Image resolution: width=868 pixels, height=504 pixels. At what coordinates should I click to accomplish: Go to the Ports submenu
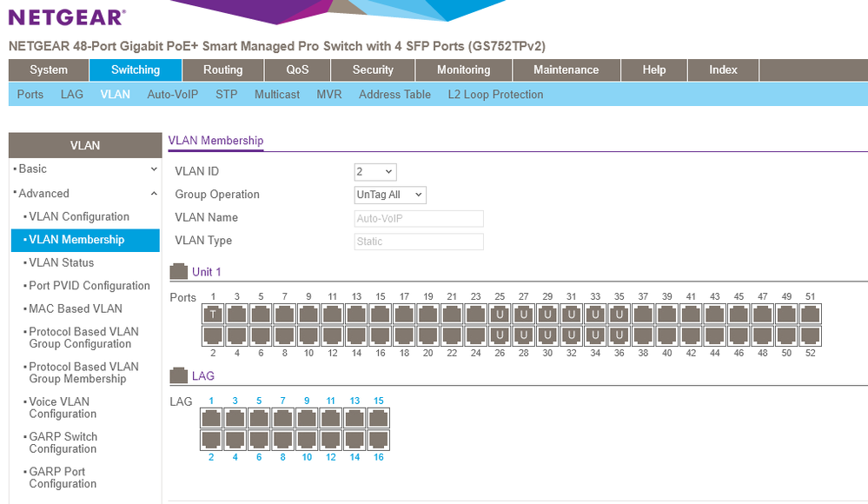point(30,94)
